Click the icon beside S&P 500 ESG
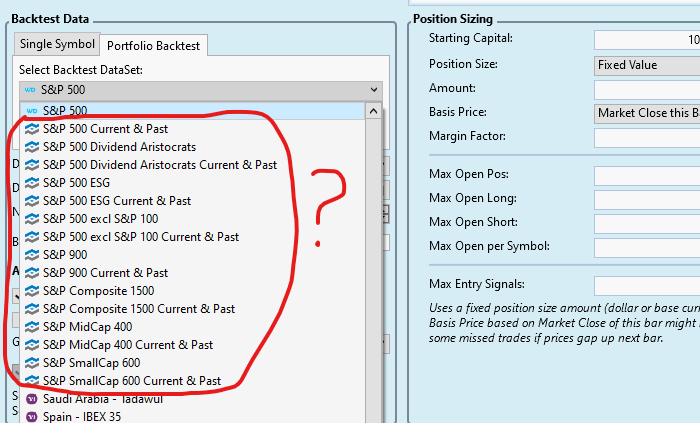 coord(32,183)
